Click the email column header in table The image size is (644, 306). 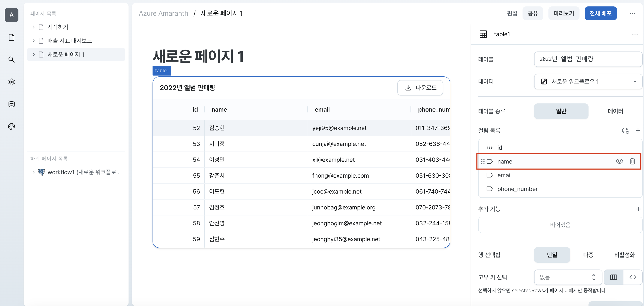[x=359, y=109]
